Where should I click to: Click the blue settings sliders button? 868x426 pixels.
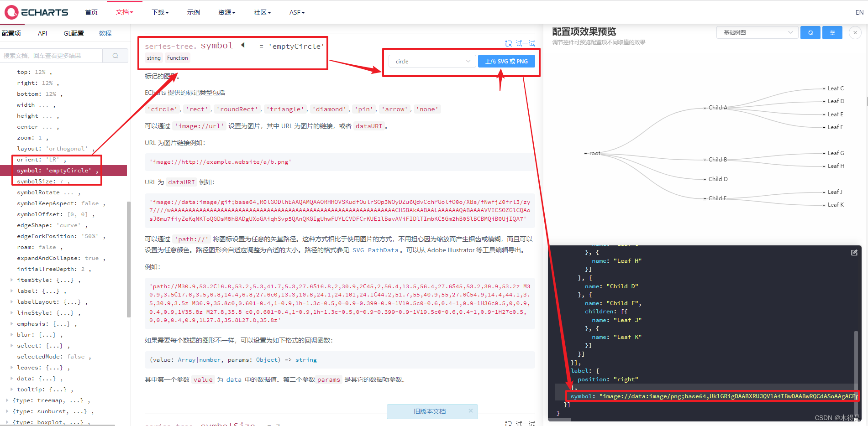[832, 33]
